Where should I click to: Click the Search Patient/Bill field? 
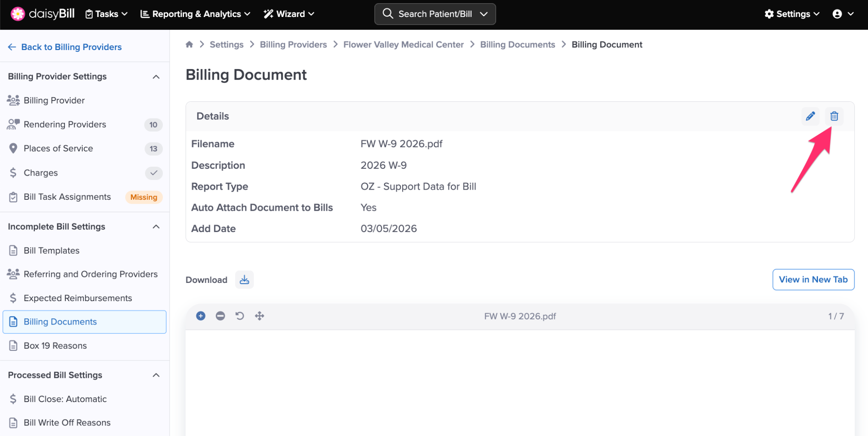click(435, 14)
